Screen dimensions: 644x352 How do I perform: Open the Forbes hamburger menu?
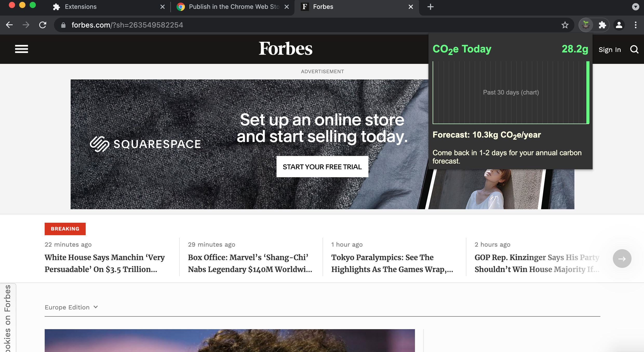click(22, 49)
